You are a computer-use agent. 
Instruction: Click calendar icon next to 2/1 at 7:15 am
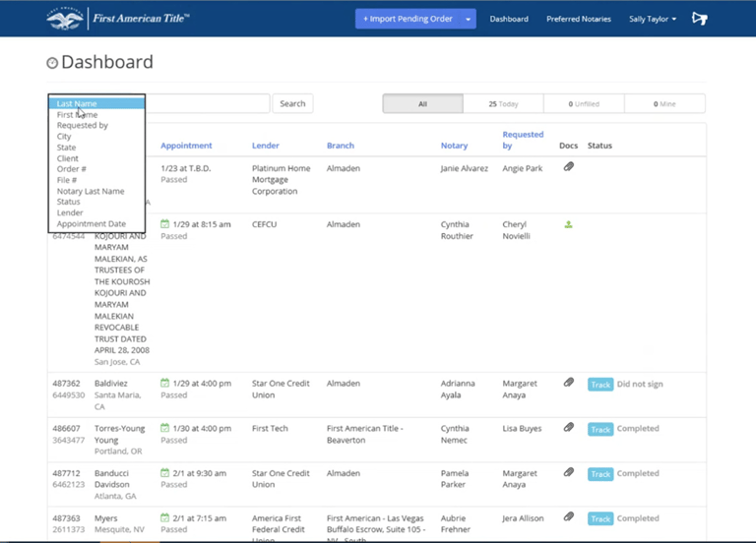pyautogui.click(x=165, y=518)
